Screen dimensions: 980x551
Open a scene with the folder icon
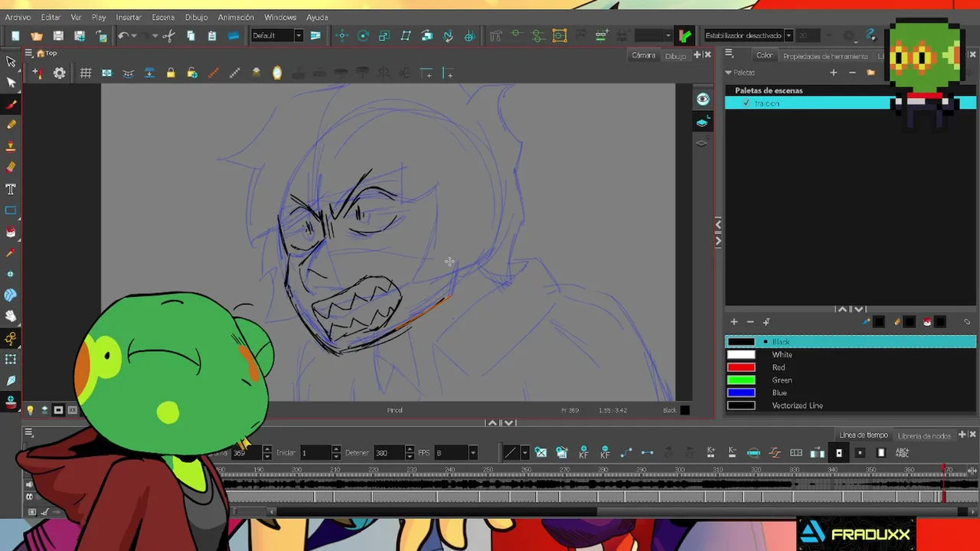point(37,36)
